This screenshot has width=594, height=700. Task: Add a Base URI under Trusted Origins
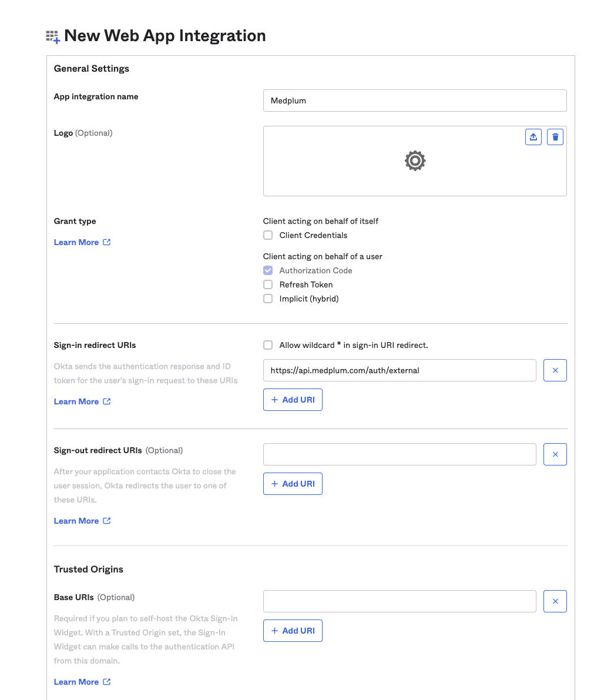tap(293, 630)
